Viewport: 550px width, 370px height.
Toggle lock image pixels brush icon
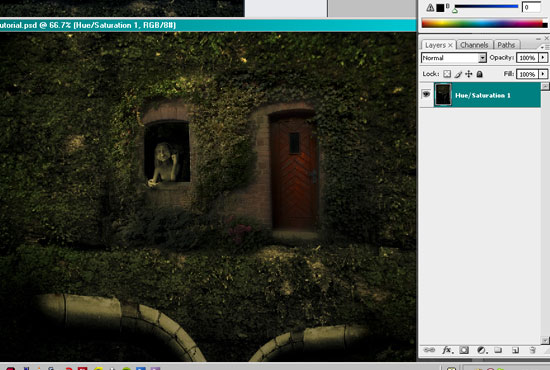pyautogui.click(x=458, y=74)
